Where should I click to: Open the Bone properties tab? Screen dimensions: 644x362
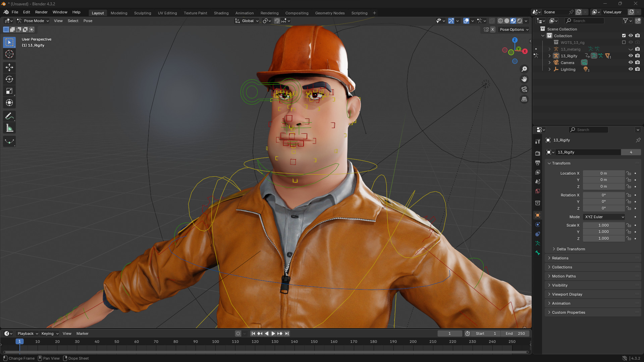click(538, 253)
